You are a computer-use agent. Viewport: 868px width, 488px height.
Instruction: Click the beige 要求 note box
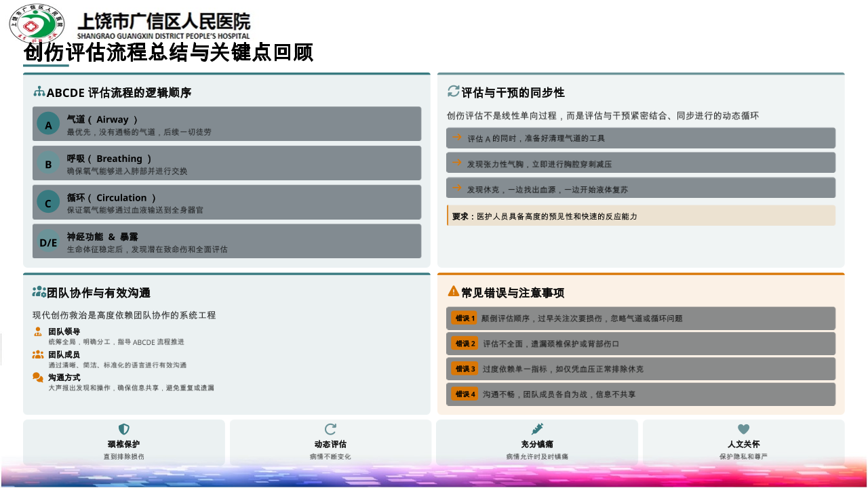point(641,216)
